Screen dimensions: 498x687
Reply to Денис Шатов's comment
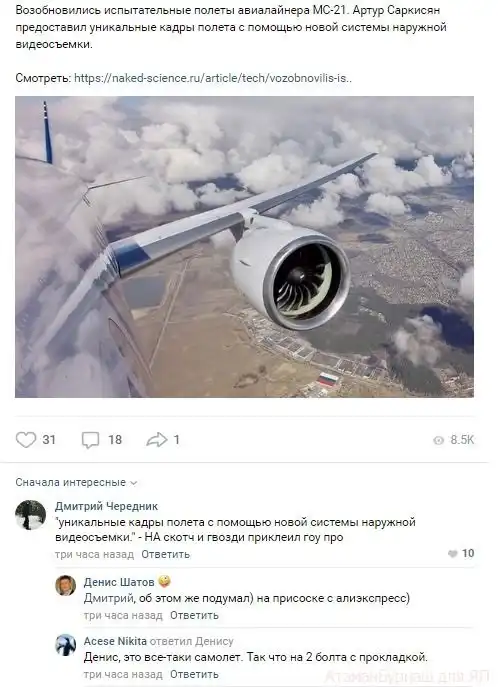coord(194,615)
